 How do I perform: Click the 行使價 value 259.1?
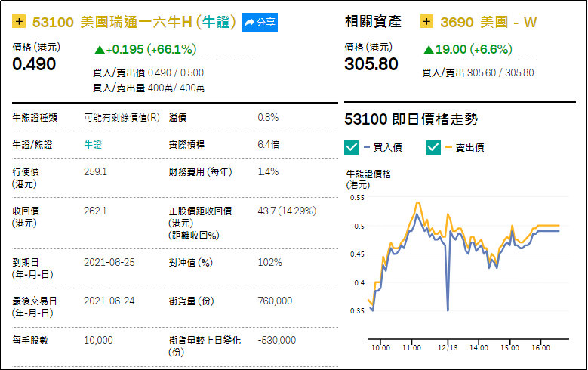pyautogui.click(x=95, y=172)
